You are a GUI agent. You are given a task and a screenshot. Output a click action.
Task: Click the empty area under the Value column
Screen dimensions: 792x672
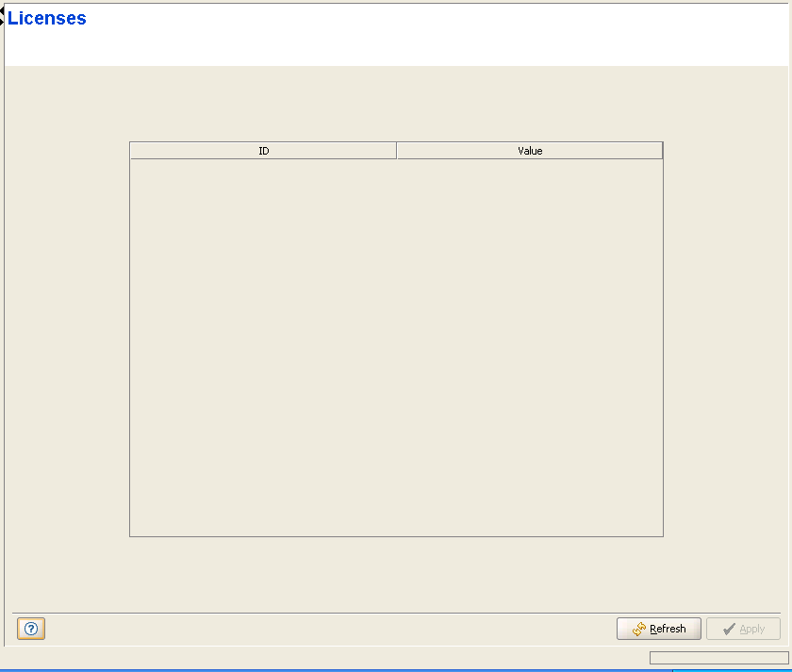530,339
